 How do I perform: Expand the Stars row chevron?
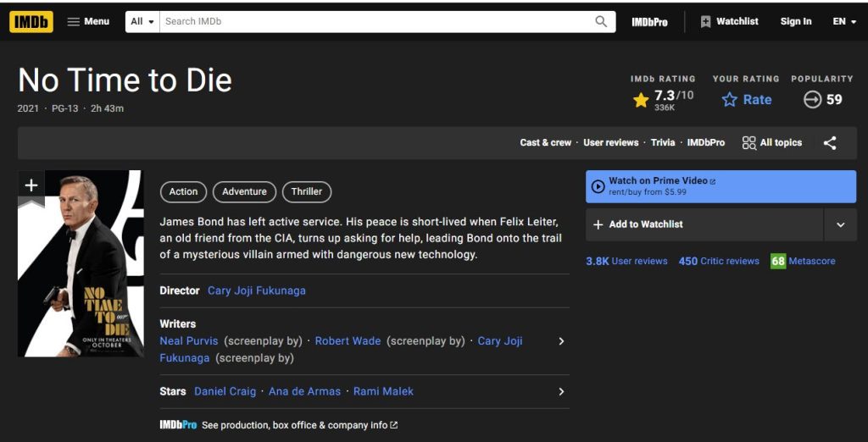[561, 392]
